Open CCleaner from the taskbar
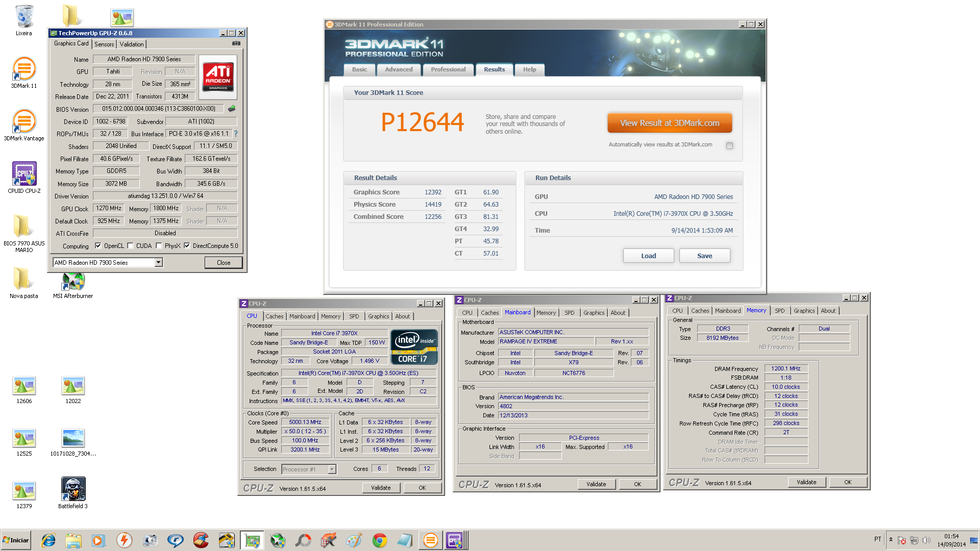Image resolution: width=980 pixels, height=551 pixels. (201, 540)
